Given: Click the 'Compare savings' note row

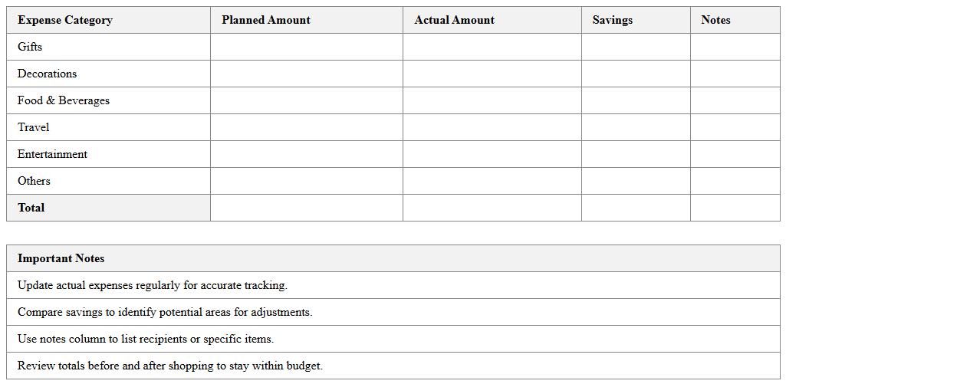Looking at the screenshot, I should coord(165,312).
